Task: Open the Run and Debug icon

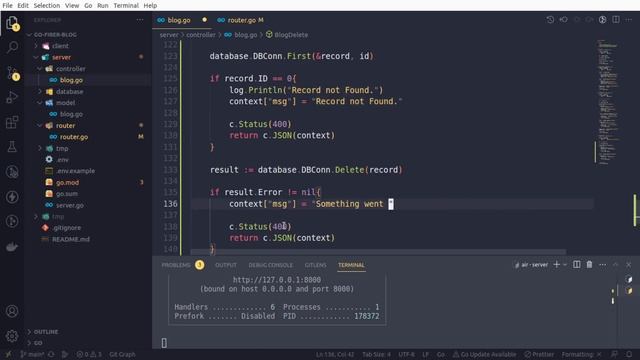Action: [12, 97]
